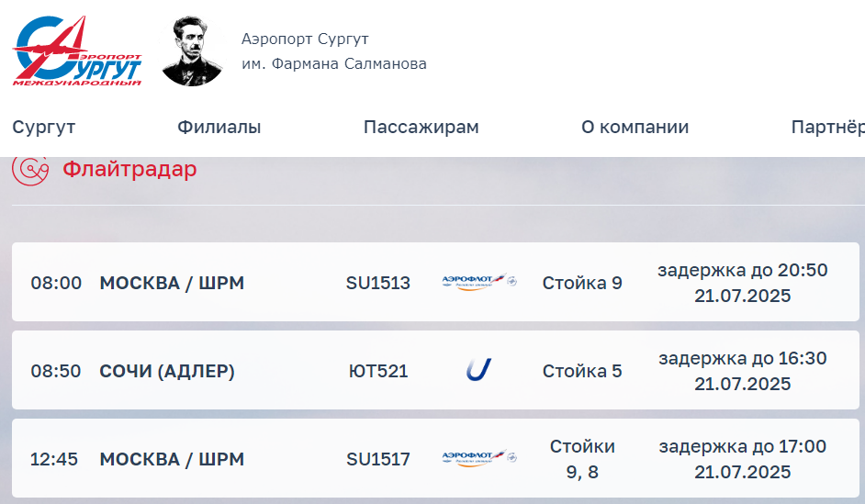Click the Aeroflot logo for SU1513
Viewport: 865px width, 504px height.
click(478, 282)
